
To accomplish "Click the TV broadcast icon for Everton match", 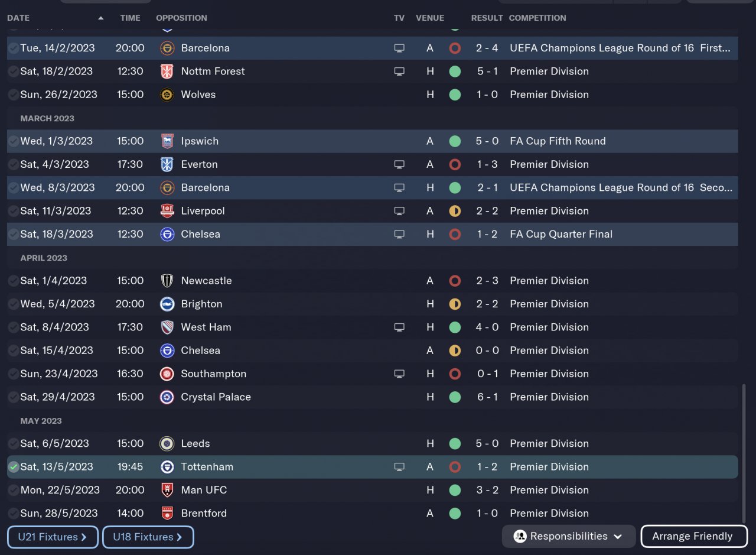I will pyautogui.click(x=399, y=164).
